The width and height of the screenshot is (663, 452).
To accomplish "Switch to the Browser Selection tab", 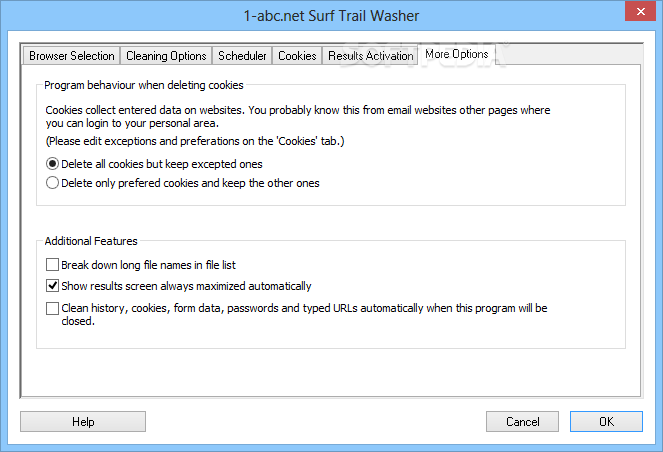I will (x=71, y=56).
